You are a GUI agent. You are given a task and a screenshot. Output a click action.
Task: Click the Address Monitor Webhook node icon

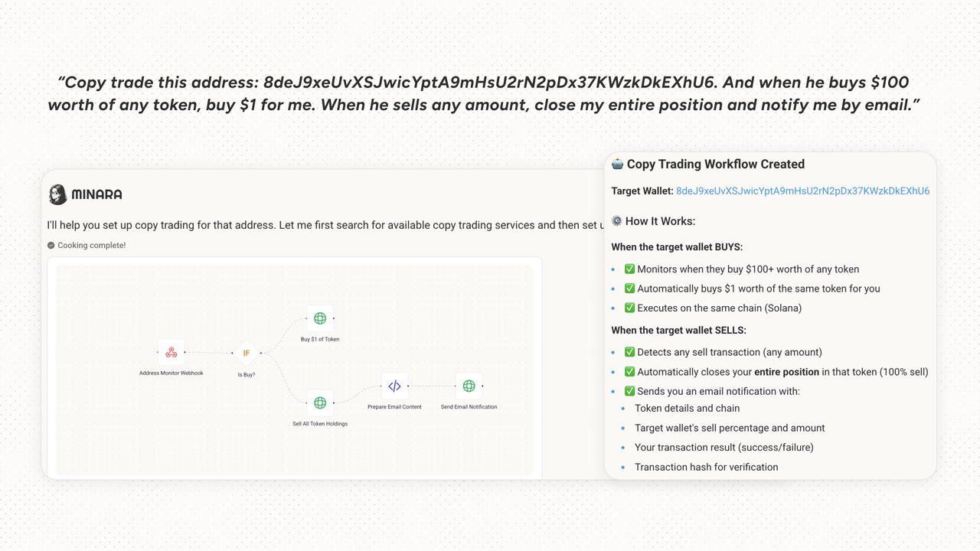171,352
